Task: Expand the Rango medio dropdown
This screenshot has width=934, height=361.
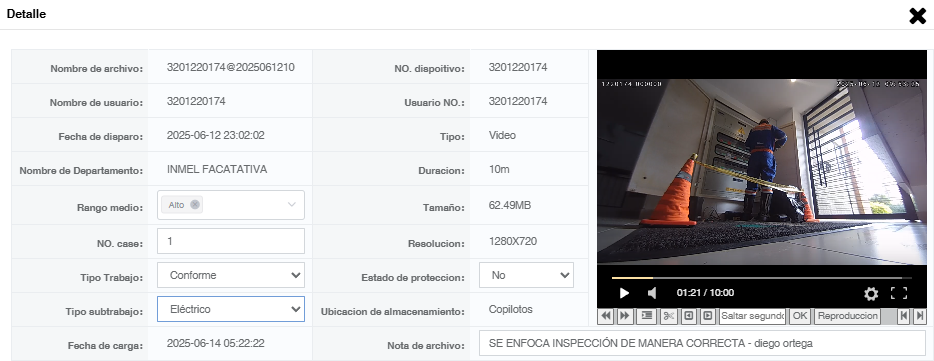Action: (x=291, y=204)
